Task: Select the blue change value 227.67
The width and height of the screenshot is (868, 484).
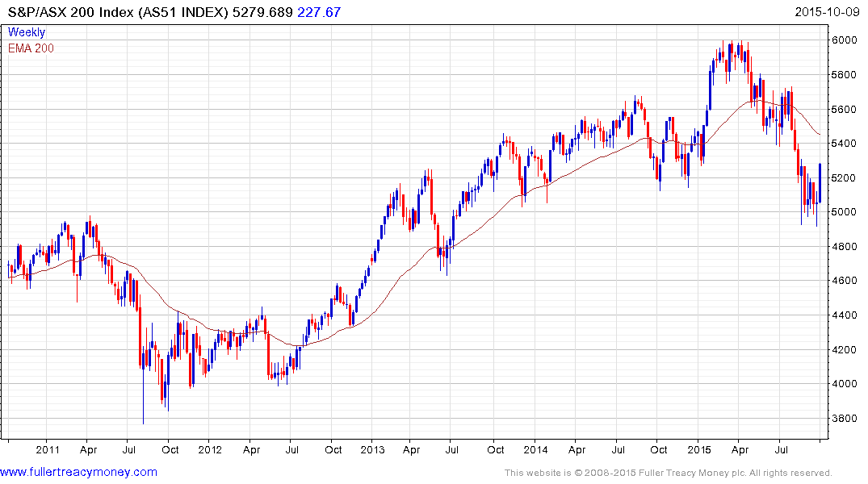Action: (x=319, y=12)
